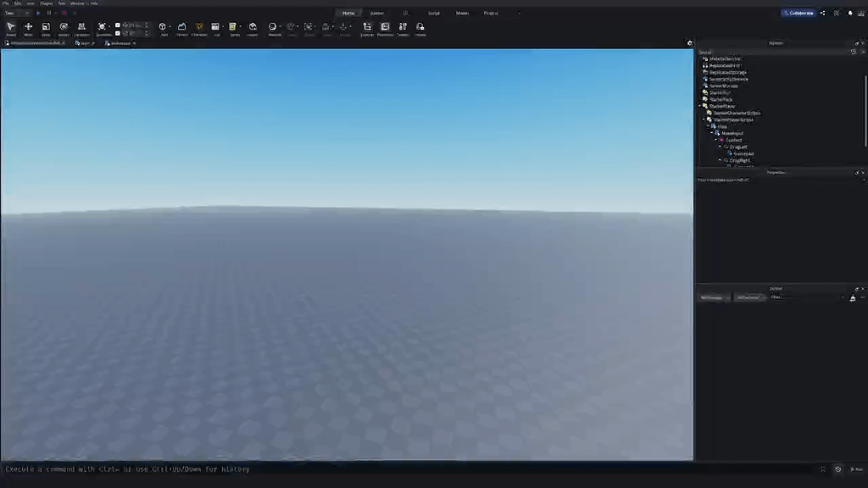
Task: Open the GUI insert tool
Action: [x=215, y=26]
